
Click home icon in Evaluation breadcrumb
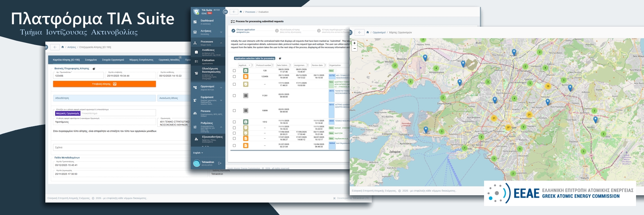point(241,12)
